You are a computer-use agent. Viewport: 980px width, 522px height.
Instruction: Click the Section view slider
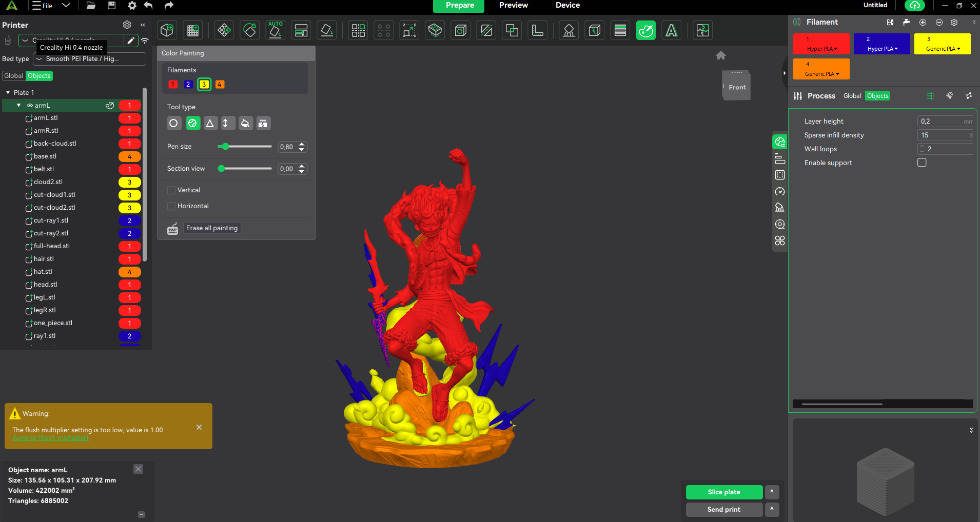(245, 169)
